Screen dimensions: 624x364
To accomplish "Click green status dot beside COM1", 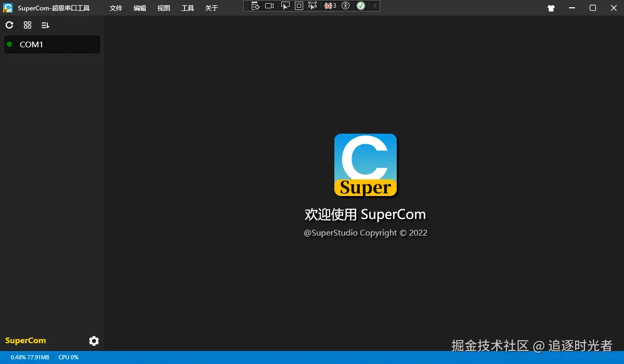I will (9, 44).
